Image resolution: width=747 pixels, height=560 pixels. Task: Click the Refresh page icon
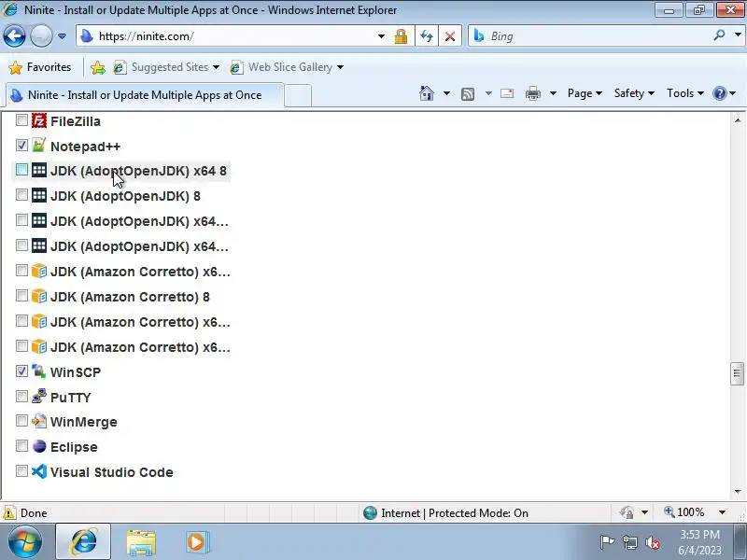[x=427, y=36]
